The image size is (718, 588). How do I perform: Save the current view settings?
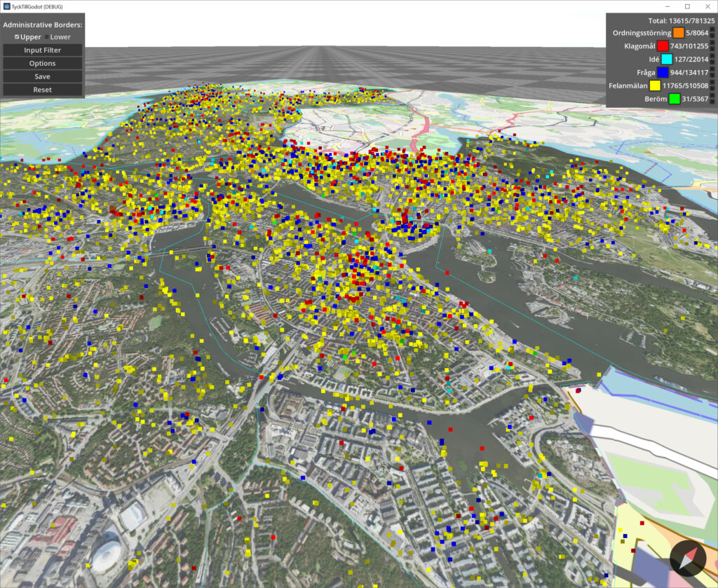click(41, 76)
